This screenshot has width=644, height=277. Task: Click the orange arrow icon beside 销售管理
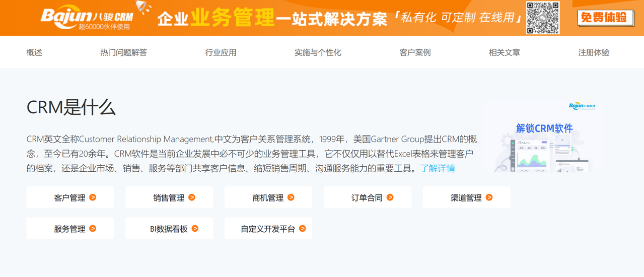192,197
